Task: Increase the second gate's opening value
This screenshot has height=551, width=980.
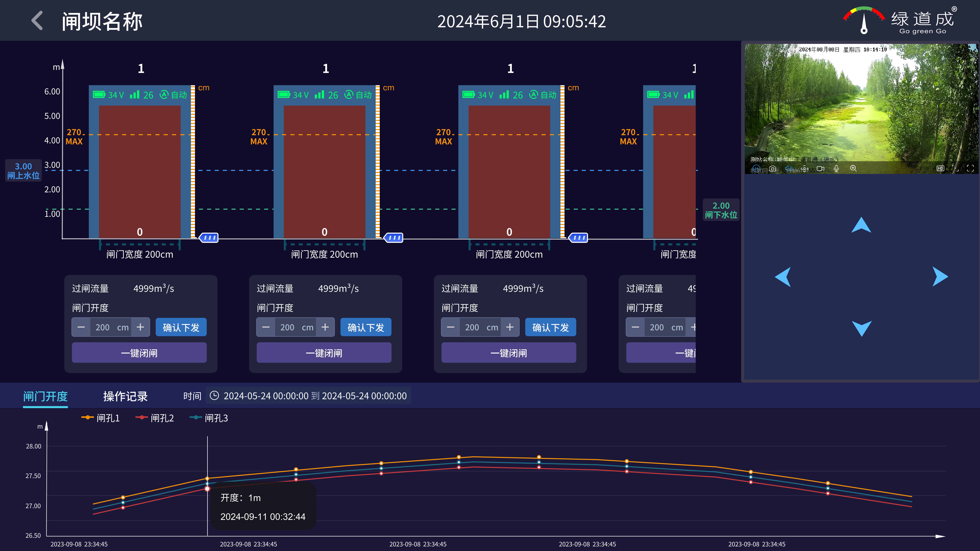Action: click(325, 327)
